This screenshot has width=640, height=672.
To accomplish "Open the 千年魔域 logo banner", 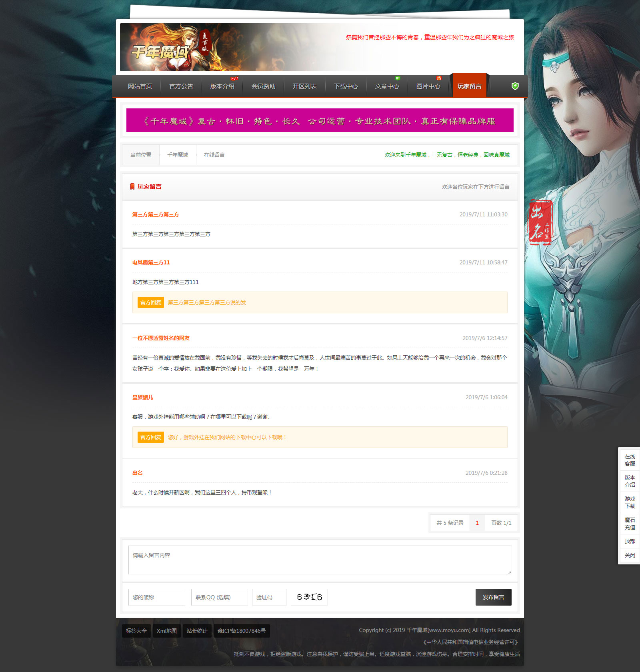I will pyautogui.click(x=172, y=47).
